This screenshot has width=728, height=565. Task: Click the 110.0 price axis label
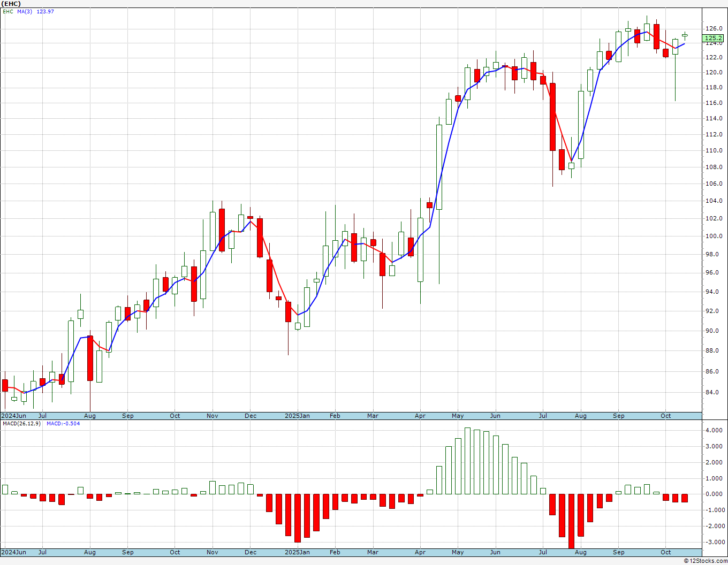point(714,151)
